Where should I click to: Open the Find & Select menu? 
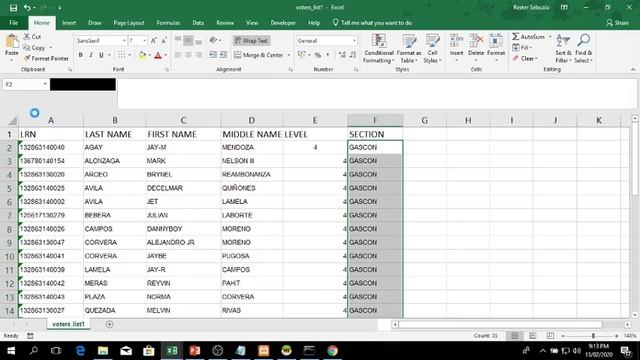pyautogui.click(x=583, y=49)
